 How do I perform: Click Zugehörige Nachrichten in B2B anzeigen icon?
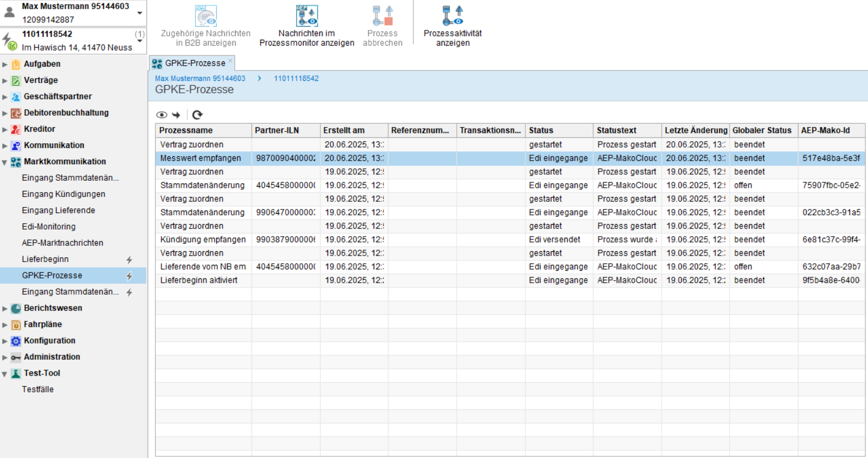[206, 16]
